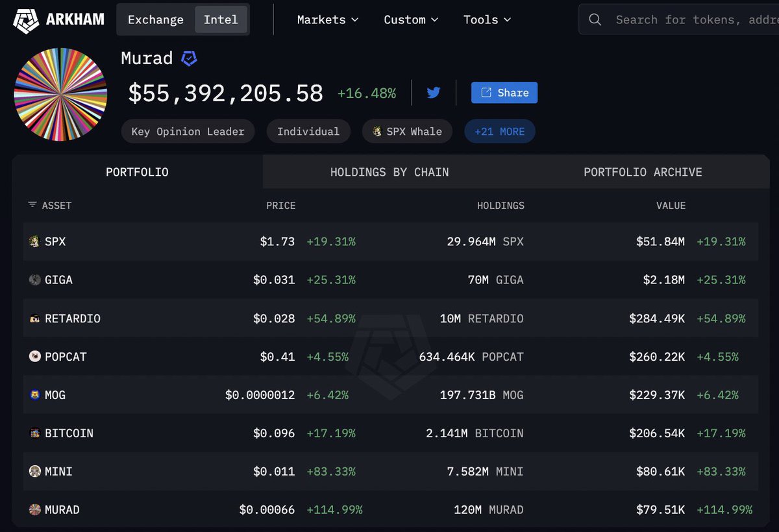The height and width of the screenshot is (532, 779).
Task: Click the $260.22K value cell
Action: pyautogui.click(x=657, y=357)
